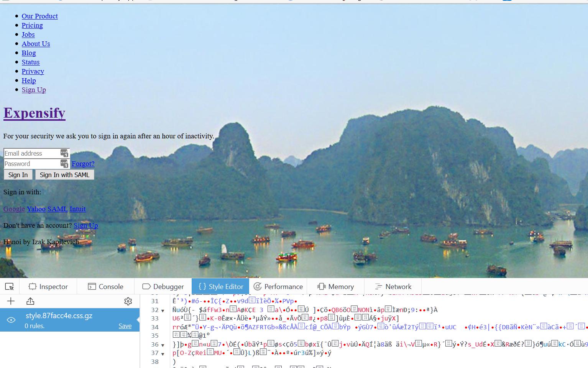The image size is (588, 368).
Task: Click password manager icon in Password field
Action: [x=64, y=164]
